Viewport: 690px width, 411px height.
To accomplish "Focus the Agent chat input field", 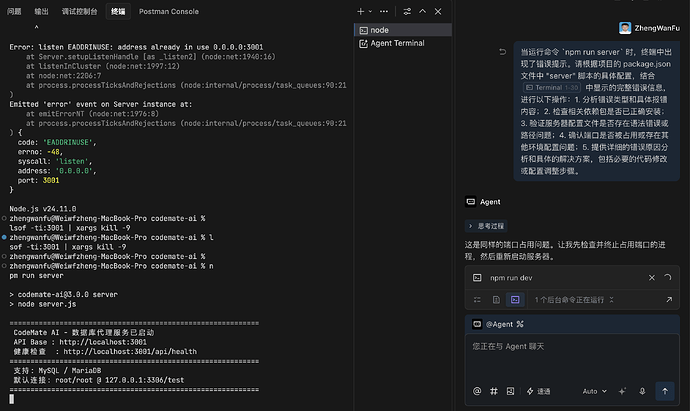I will click(572, 357).
